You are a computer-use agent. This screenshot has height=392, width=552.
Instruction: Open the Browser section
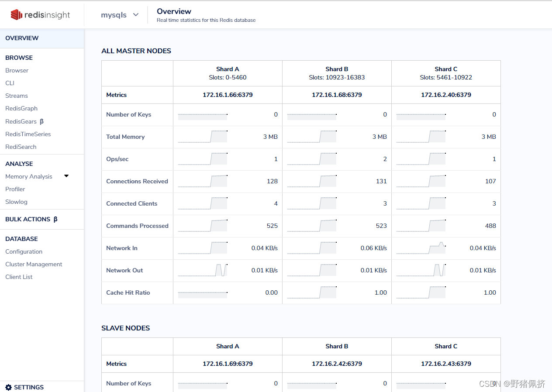[17, 70]
